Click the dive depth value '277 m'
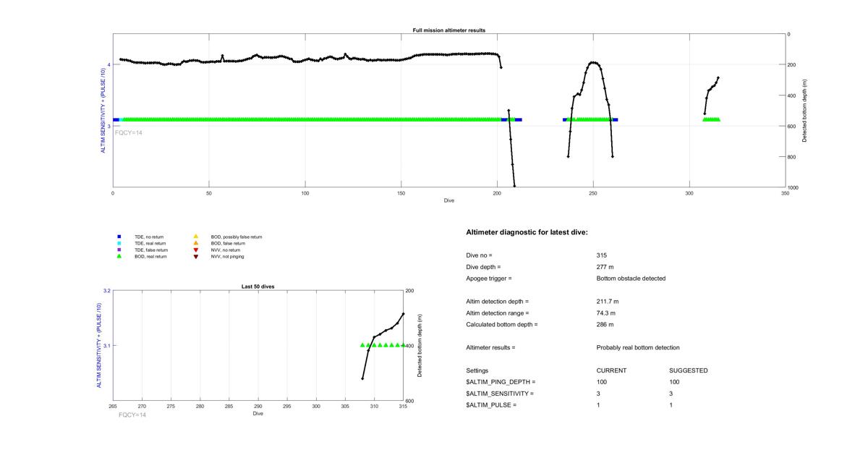868x450 pixels. coord(605,267)
